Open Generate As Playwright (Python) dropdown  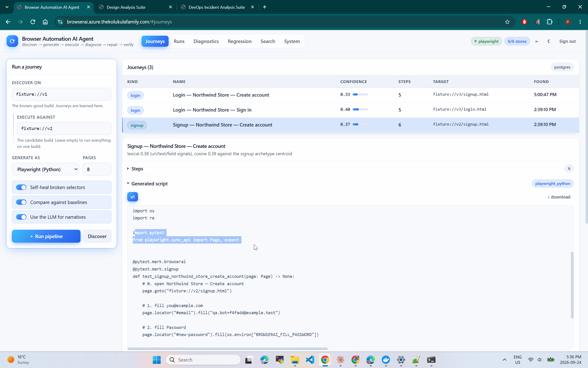45,169
